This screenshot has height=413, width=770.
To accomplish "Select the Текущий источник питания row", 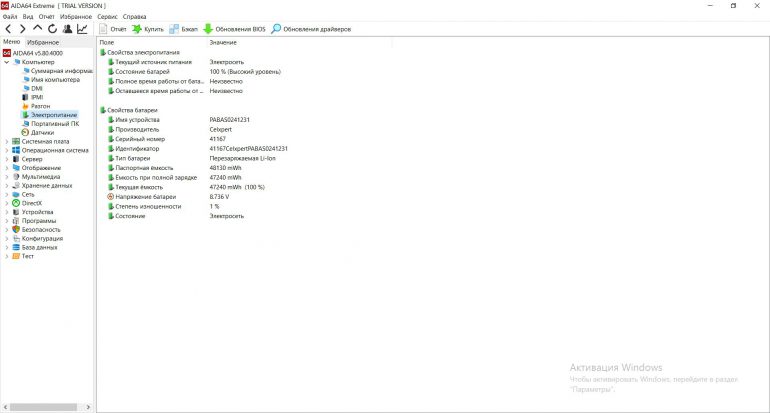I will pos(176,62).
